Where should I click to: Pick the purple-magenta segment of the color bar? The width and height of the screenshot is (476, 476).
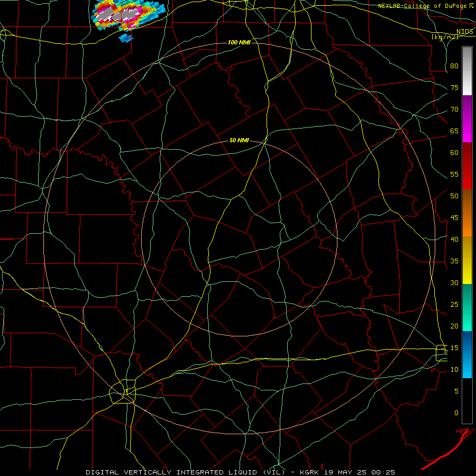click(467, 118)
